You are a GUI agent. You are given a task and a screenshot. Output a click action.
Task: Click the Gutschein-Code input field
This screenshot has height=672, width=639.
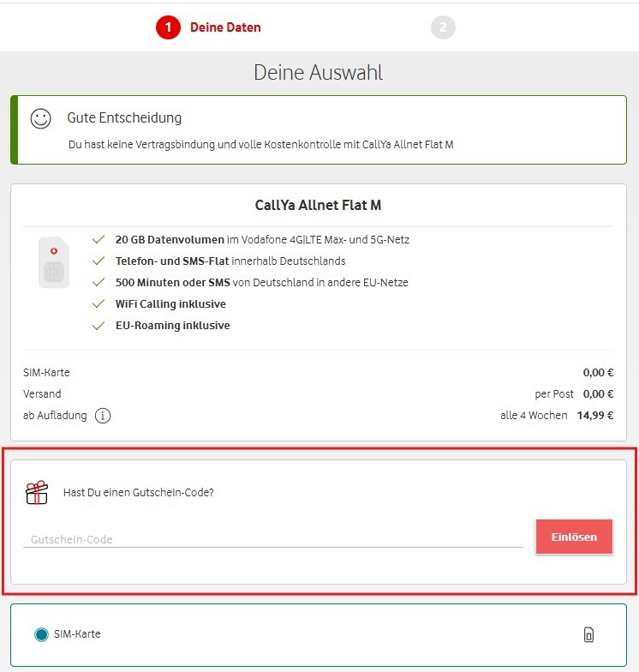pyautogui.click(x=272, y=539)
